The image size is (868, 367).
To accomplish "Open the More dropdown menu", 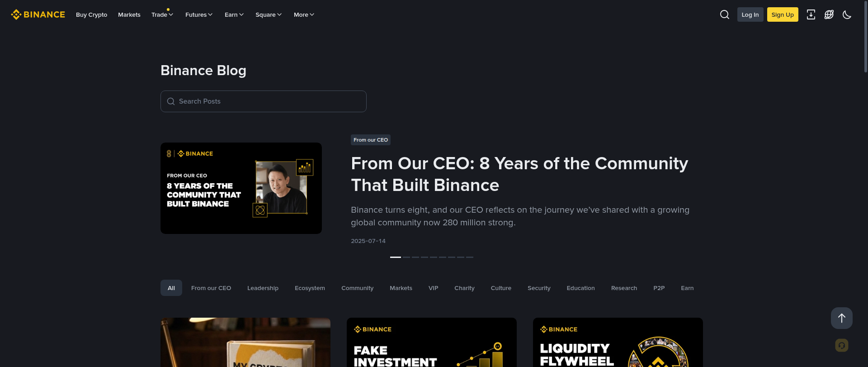I will tap(304, 14).
